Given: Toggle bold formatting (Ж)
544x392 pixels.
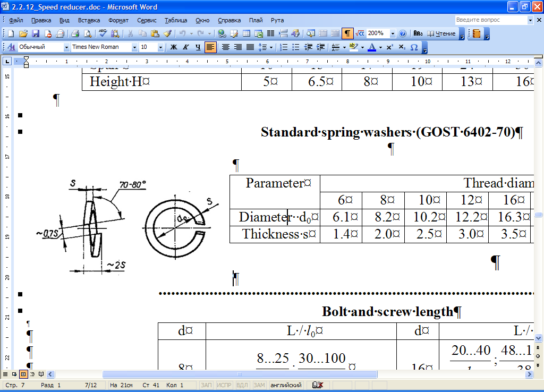Looking at the screenshot, I should (174, 47).
